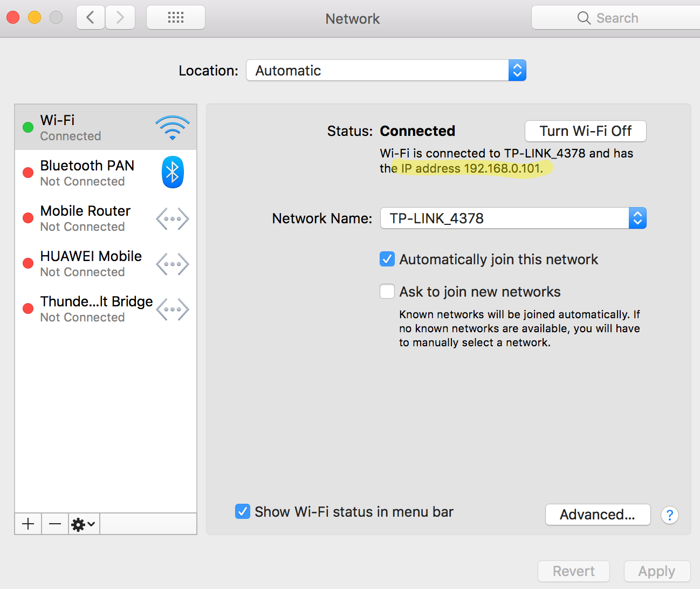Click the Thunderbolt Bridge connection icon
The width and height of the screenshot is (700, 589).
[173, 309]
